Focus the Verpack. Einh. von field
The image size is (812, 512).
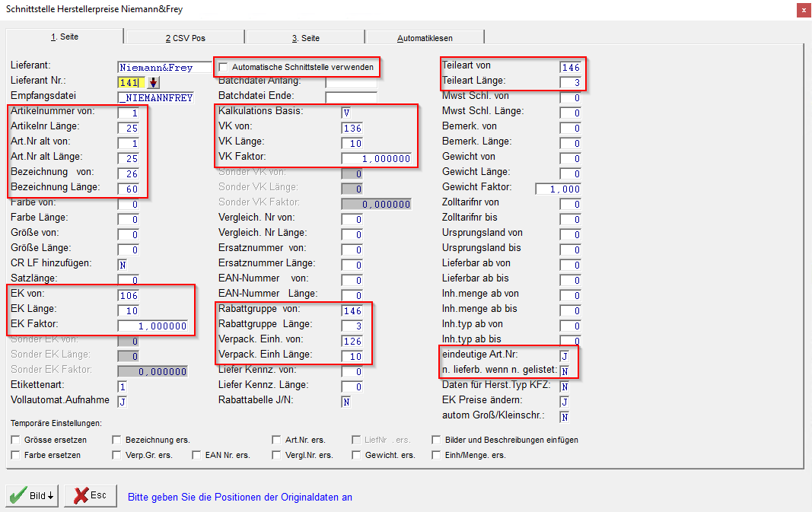click(352, 341)
